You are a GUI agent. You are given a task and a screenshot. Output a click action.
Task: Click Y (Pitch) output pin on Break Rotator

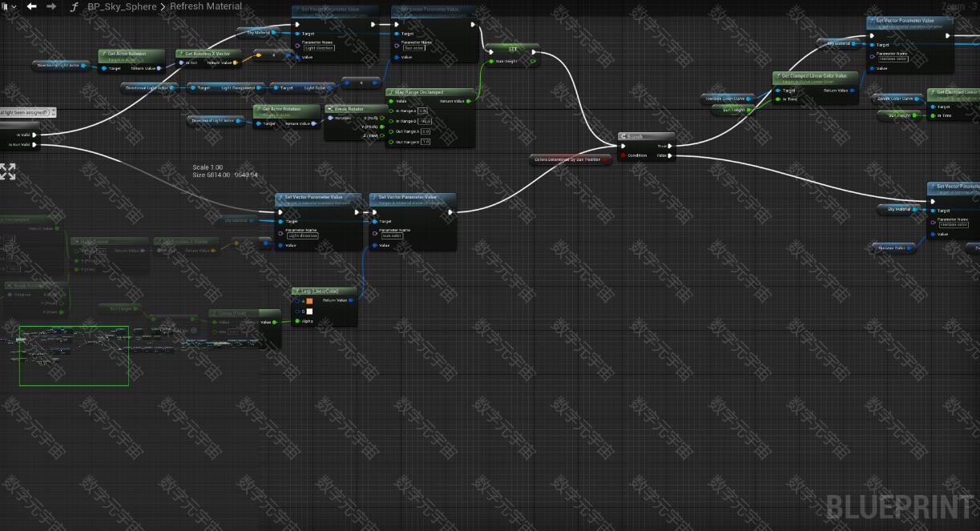pos(381,127)
